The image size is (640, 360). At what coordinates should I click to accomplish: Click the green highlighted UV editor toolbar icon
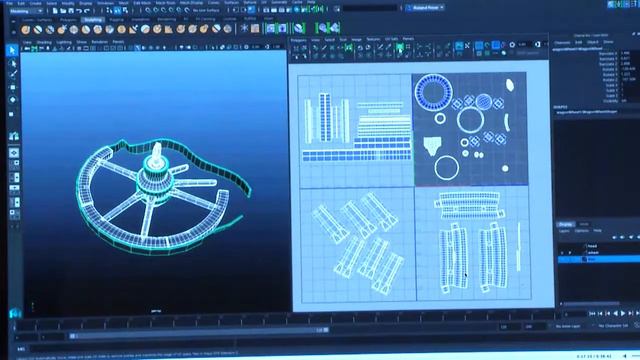[400, 48]
